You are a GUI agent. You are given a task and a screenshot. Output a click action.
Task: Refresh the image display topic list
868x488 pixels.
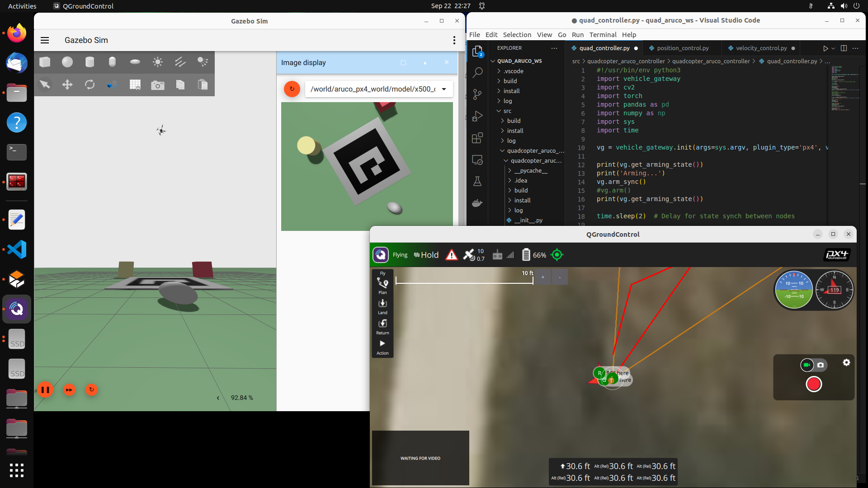coord(292,89)
